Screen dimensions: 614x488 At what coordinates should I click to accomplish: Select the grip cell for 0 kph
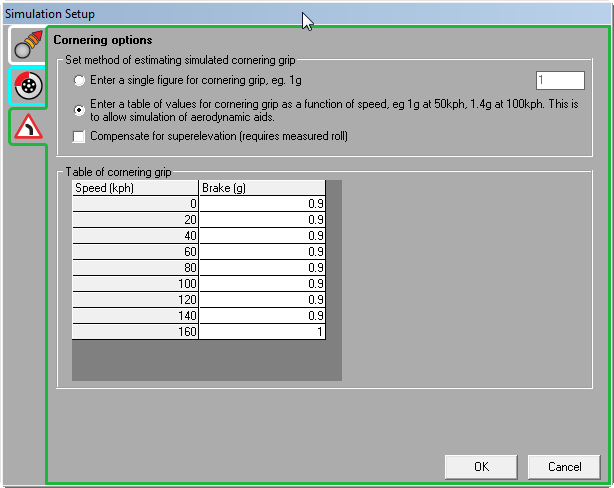(x=262, y=204)
